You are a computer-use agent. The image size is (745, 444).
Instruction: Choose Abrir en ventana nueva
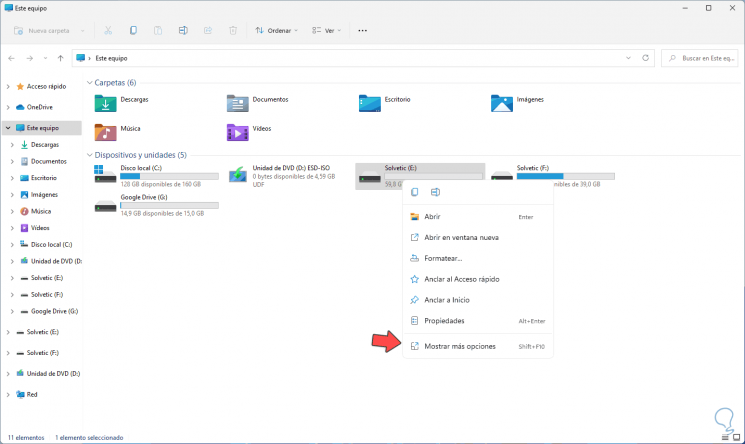click(478, 237)
